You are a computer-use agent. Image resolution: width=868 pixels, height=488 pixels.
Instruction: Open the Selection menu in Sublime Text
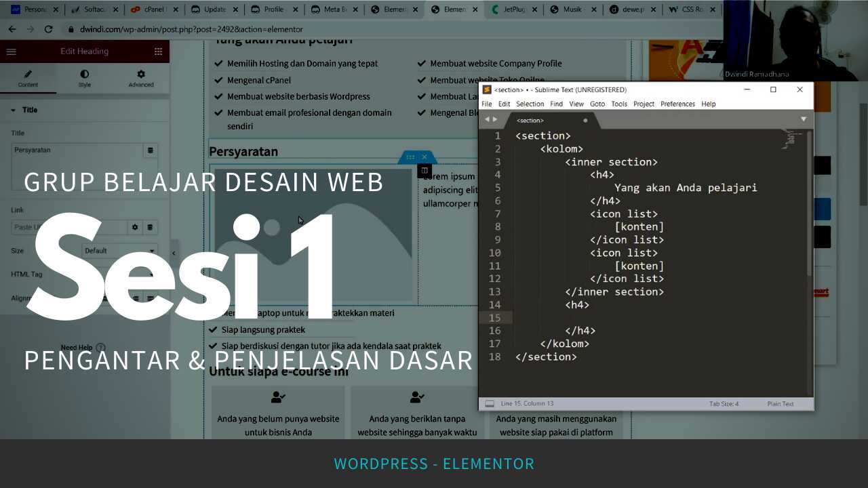530,104
